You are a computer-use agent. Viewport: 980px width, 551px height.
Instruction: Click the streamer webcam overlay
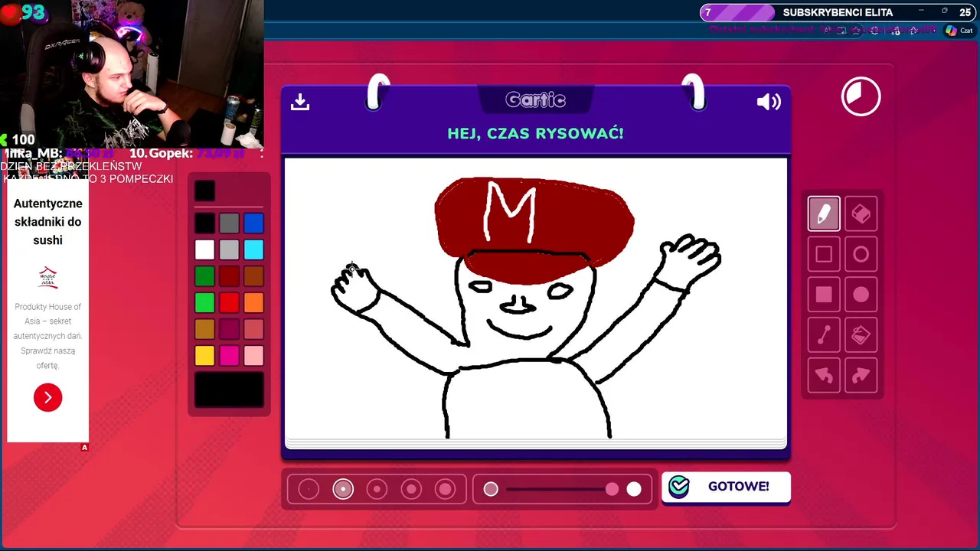click(132, 73)
